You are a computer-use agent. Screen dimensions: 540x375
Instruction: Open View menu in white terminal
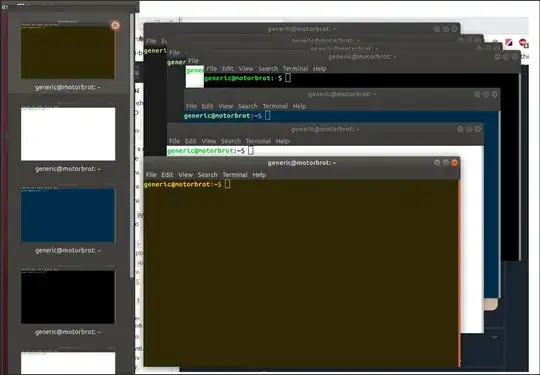pyautogui.click(x=209, y=141)
